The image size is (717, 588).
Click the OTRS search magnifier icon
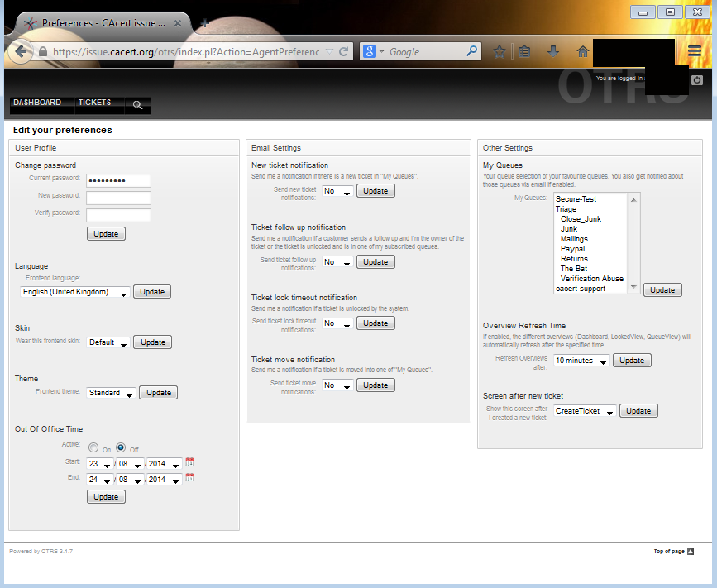pos(138,105)
